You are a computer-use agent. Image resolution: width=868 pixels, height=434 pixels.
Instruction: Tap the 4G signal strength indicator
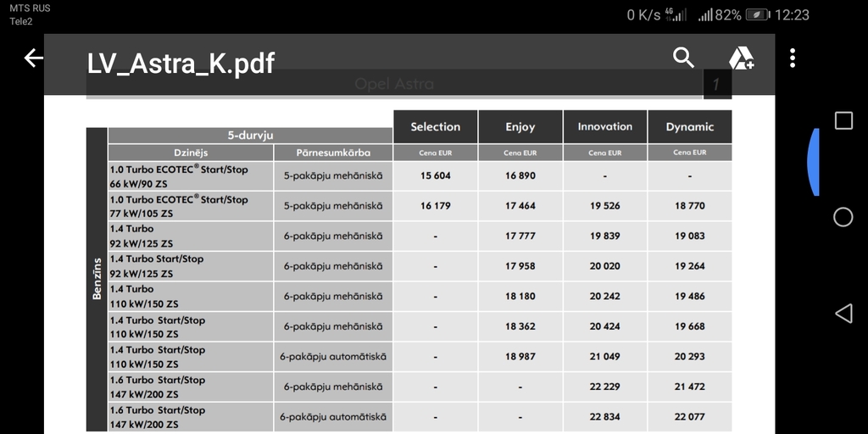676,15
